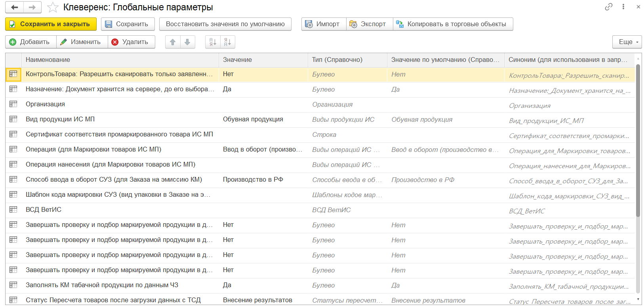Screen dimensions: 644x307
Task: Select the Статус Пересчета товаров после загрузки row
Action: pyautogui.click(x=320, y=300)
